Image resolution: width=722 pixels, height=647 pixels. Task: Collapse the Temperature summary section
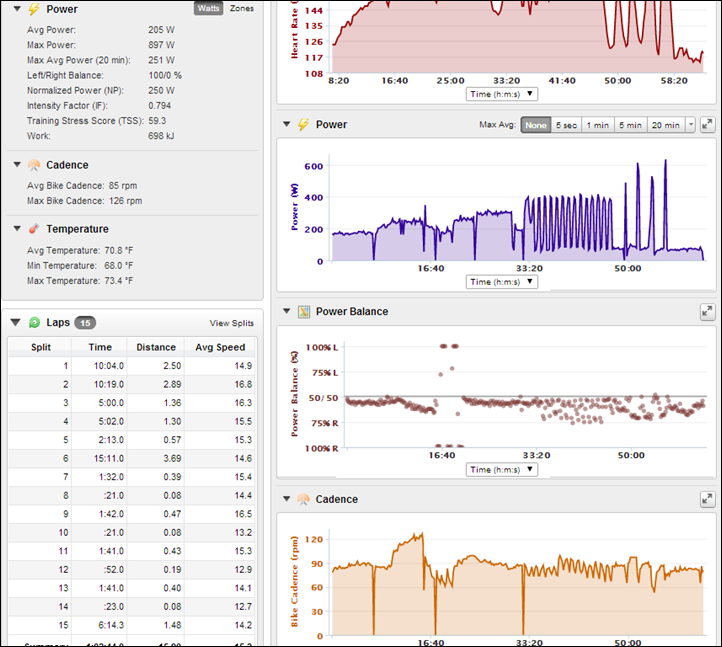pyautogui.click(x=17, y=228)
